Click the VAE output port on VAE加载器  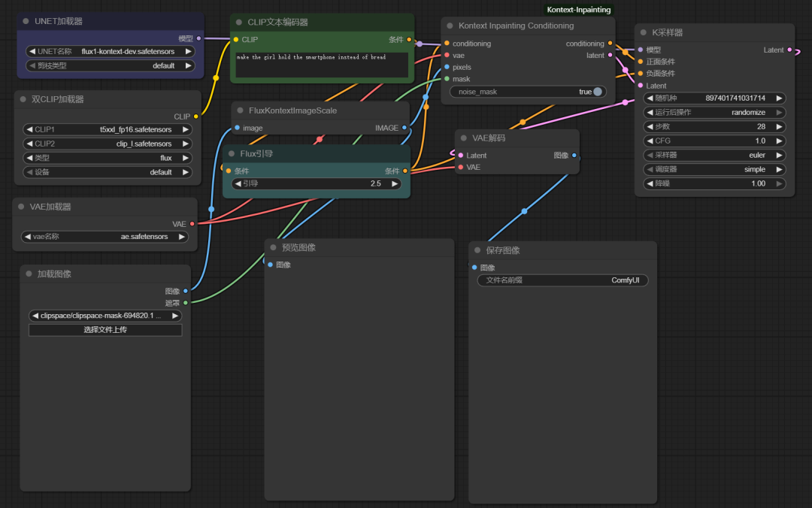tap(192, 224)
